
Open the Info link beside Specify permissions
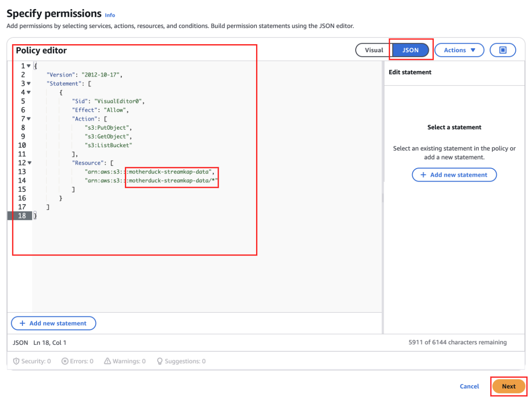point(110,15)
